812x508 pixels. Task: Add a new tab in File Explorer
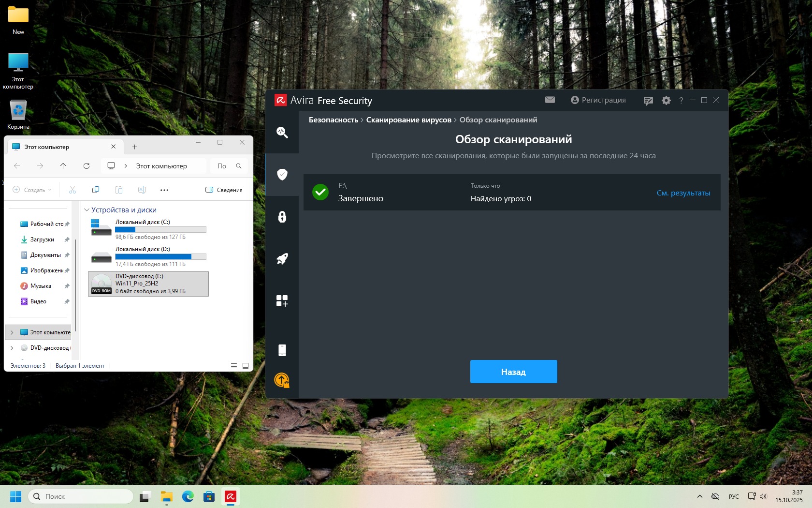tap(135, 147)
